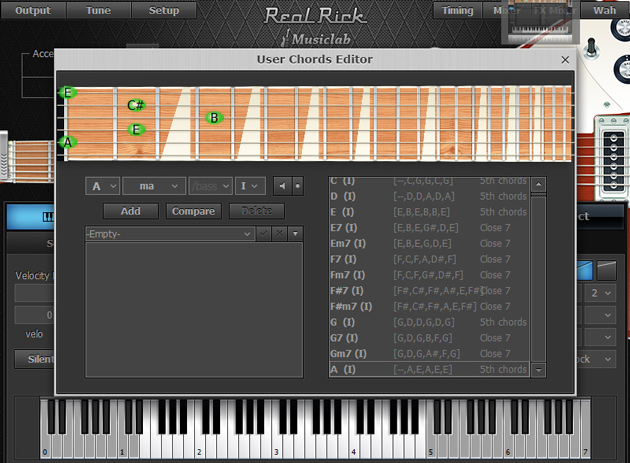Screen dimensions: 630x463
Task: Open the empty dropdown below the 2 dropdown
Action: [x=601, y=315]
